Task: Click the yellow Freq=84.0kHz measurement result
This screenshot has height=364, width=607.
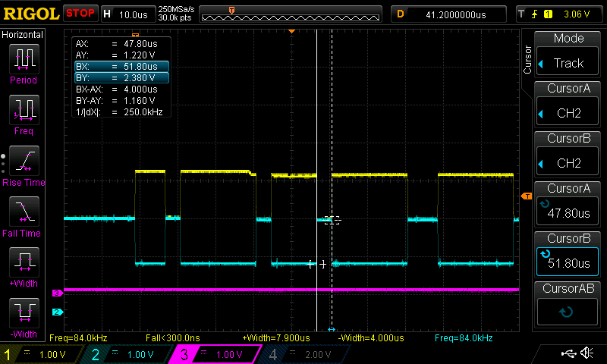Action: coord(78,338)
